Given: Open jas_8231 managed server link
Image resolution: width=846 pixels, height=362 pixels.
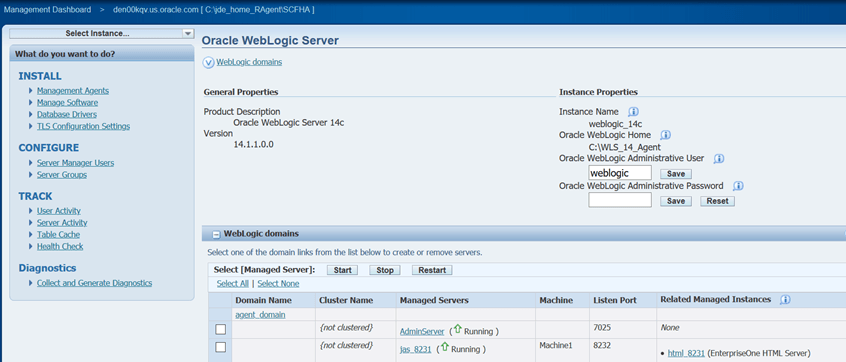Looking at the screenshot, I should (415, 349).
